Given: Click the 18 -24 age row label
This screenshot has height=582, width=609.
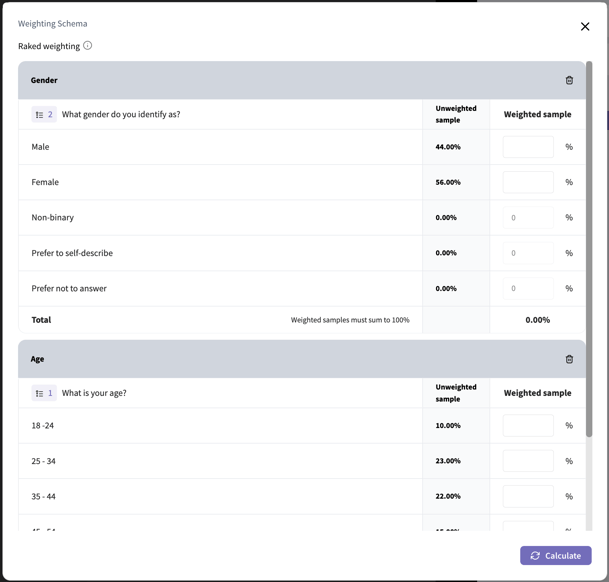Looking at the screenshot, I should point(43,425).
